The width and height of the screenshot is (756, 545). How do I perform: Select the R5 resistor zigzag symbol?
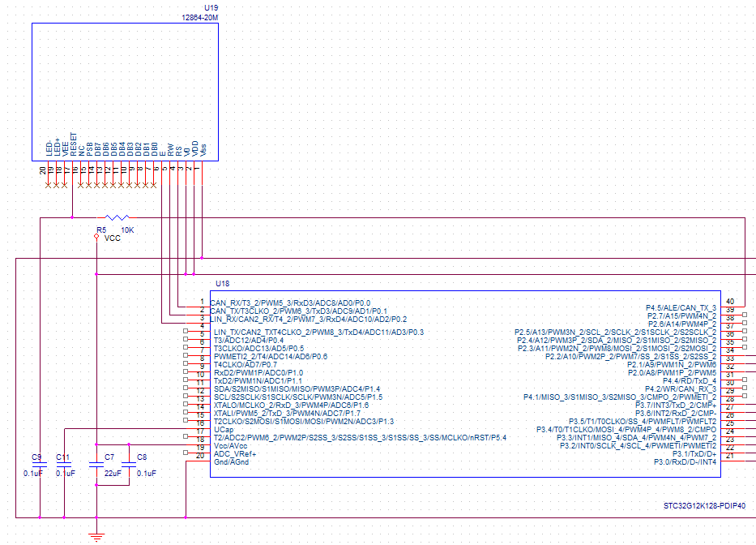pyautogui.click(x=117, y=217)
